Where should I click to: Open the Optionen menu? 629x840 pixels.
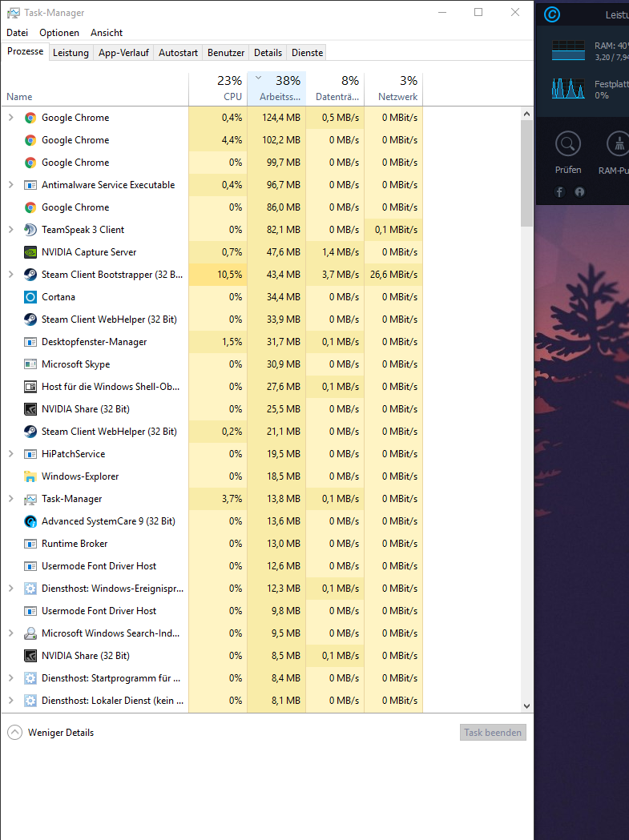point(59,33)
